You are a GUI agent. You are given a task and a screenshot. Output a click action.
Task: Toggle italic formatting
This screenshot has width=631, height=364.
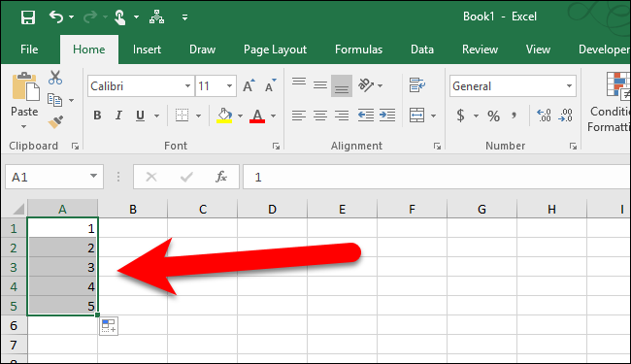(x=118, y=116)
